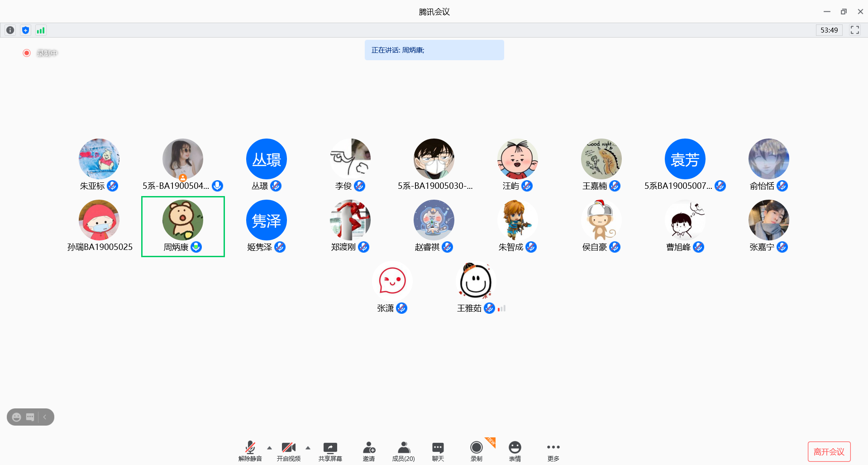The width and height of the screenshot is (868, 465).
Task: Collapse the floating emoji bar arrow
Action: point(45,417)
